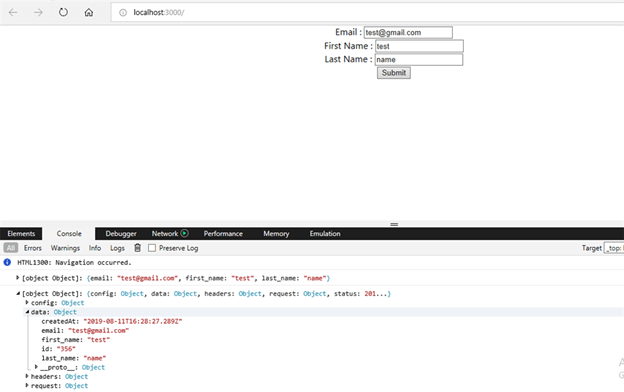This screenshot has width=624, height=392.
Task: Switch to the Performance tab
Action: 223,234
